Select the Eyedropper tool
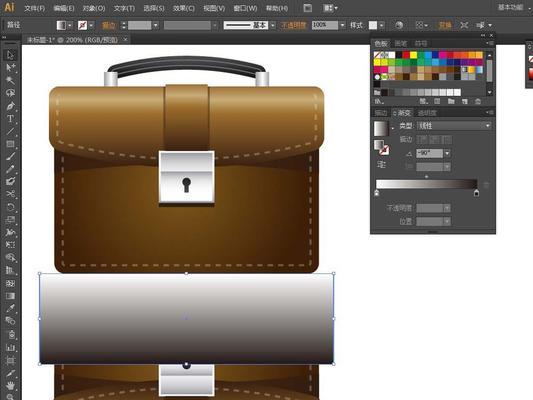 (10, 308)
